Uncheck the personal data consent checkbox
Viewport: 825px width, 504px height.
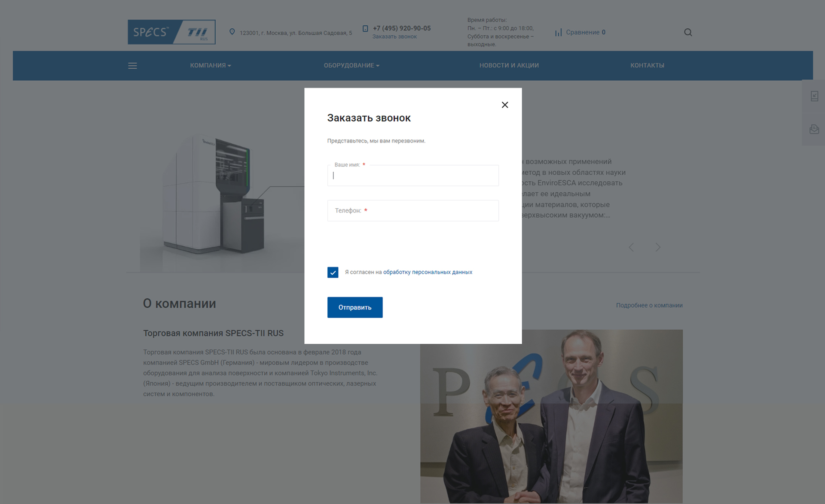click(x=333, y=272)
